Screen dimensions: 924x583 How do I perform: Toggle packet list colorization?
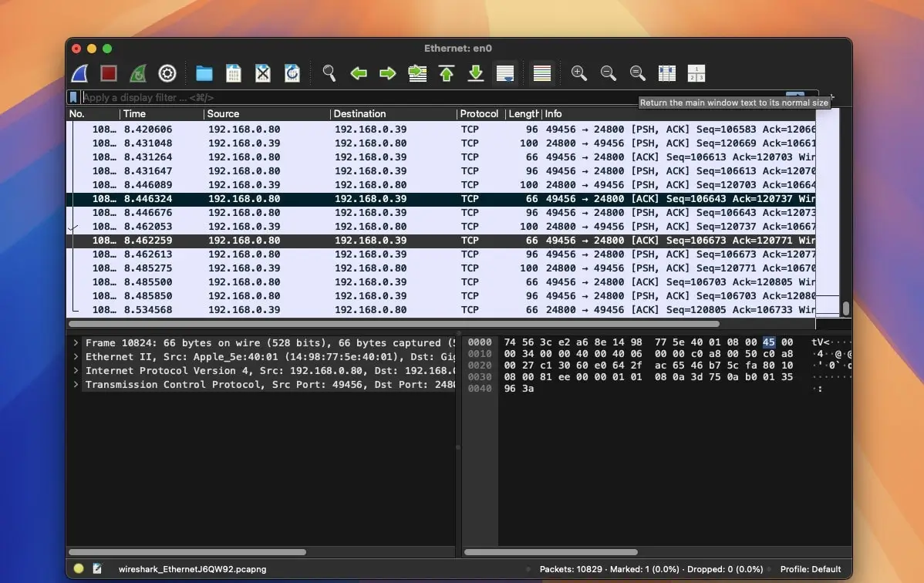541,74
